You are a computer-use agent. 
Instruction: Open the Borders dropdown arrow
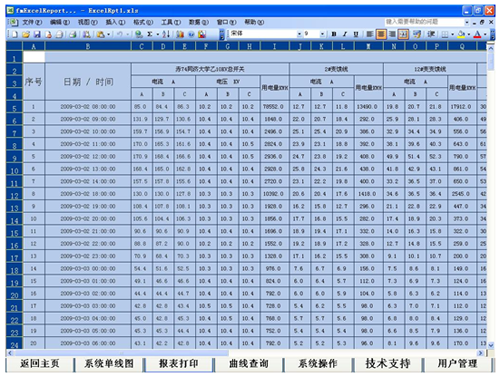453,34
